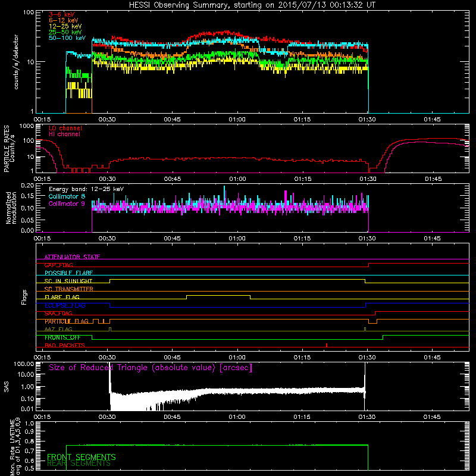Select the FRONTS_OFF flag label
476x476 pixels.
[62, 337]
